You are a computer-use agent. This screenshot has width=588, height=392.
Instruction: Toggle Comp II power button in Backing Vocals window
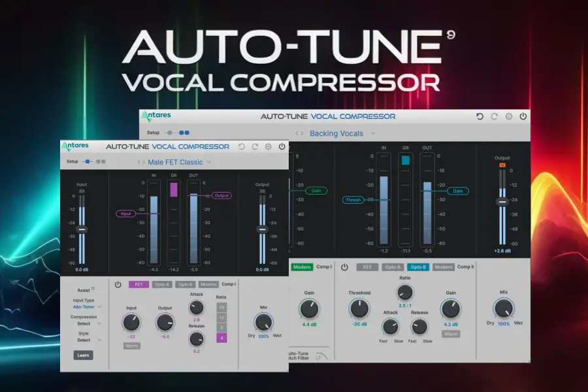point(344,267)
